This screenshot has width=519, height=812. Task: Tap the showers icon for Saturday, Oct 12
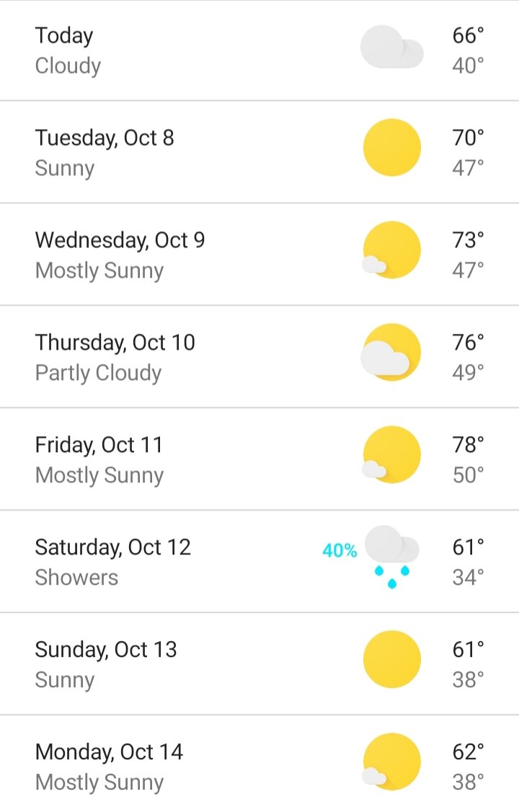click(391, 557)
